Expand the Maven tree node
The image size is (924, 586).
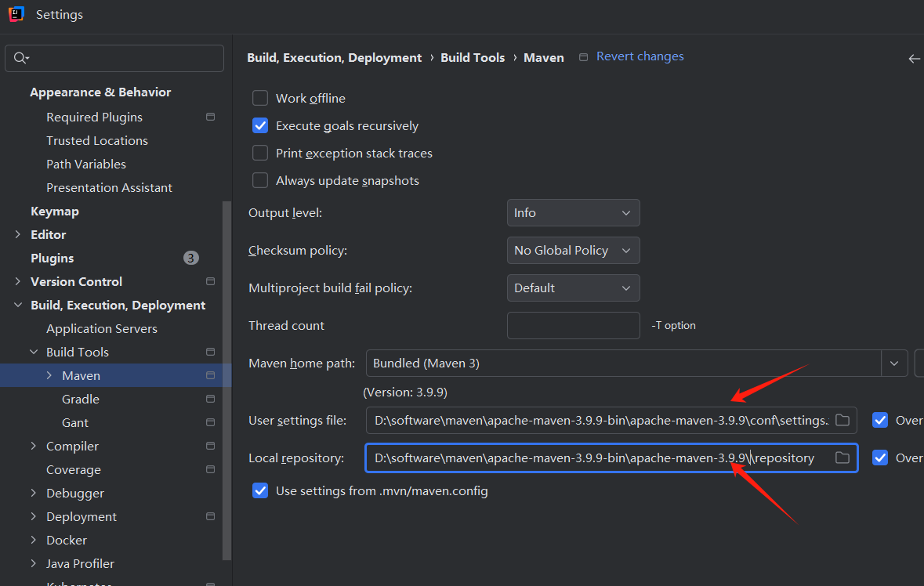[49, 375]
